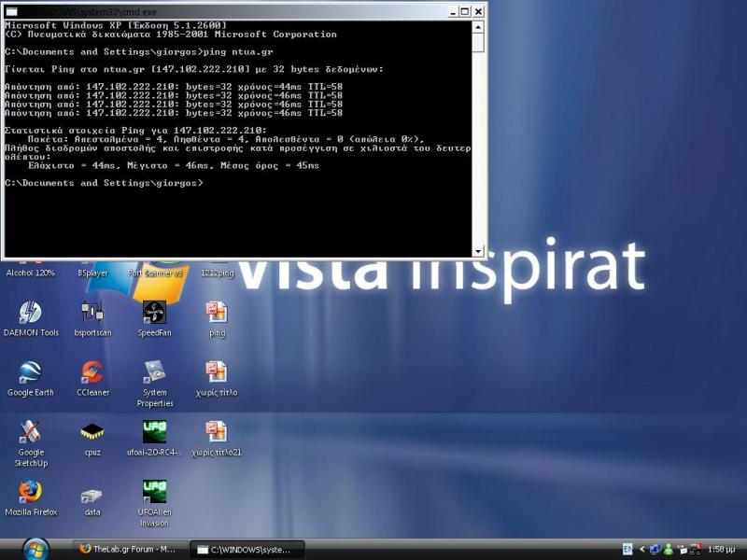The width and height of the screenshot is (747, 560).
Task: Maximize the cmd.exe window
Action: pyautogui.click(x=465, y=11)
